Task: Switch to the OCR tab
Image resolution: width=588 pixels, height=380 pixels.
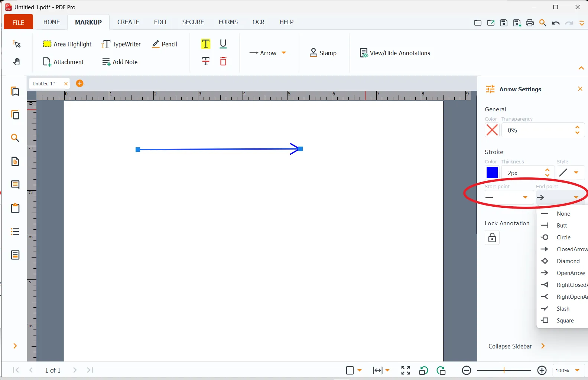Action: (x=259, y=22)
